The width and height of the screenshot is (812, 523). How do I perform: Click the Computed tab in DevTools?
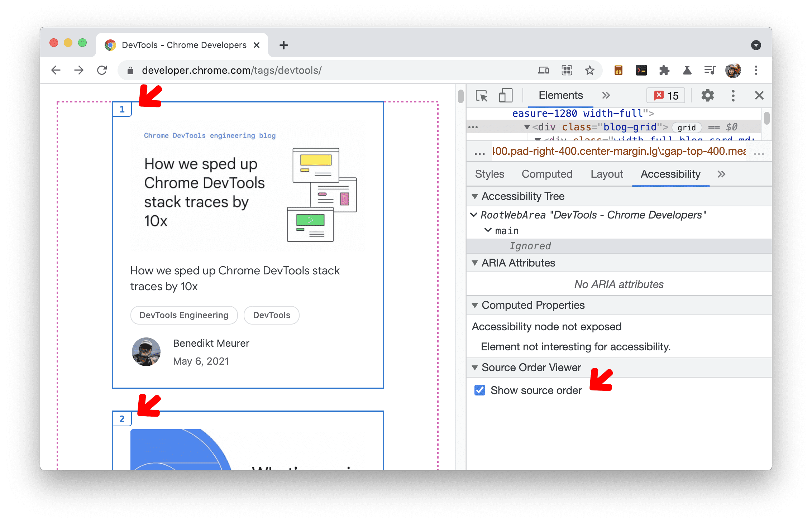coord(546,173)
